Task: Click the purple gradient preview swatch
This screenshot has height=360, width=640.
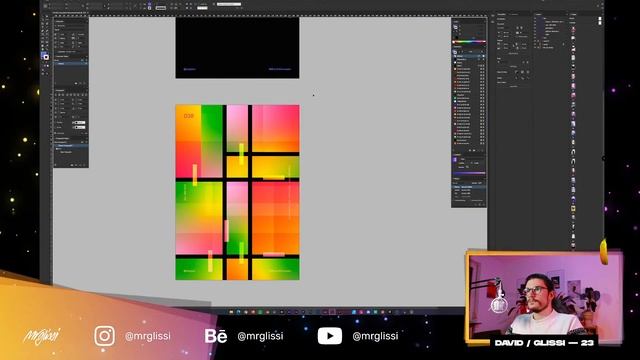Action: pos(455,160)
